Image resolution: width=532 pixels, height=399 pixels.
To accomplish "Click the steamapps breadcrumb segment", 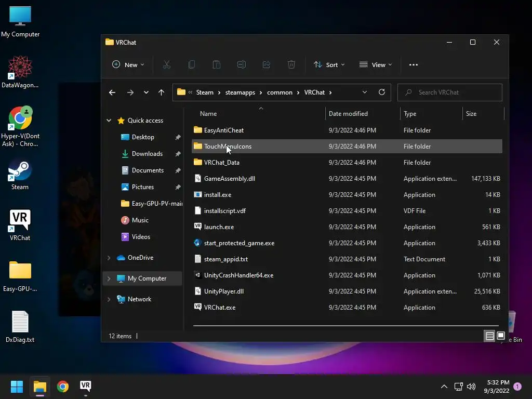I will pyautogui.click(x=240, y=92).
